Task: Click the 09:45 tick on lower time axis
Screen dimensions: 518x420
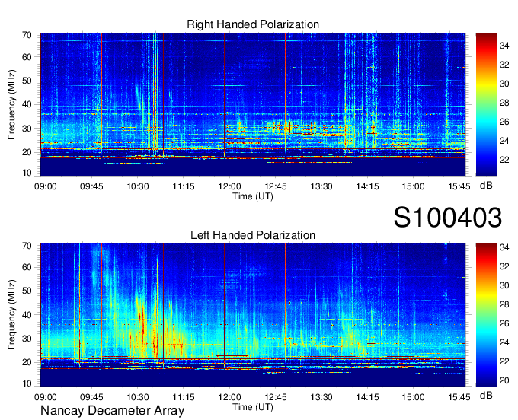Action: coord(91,397)
